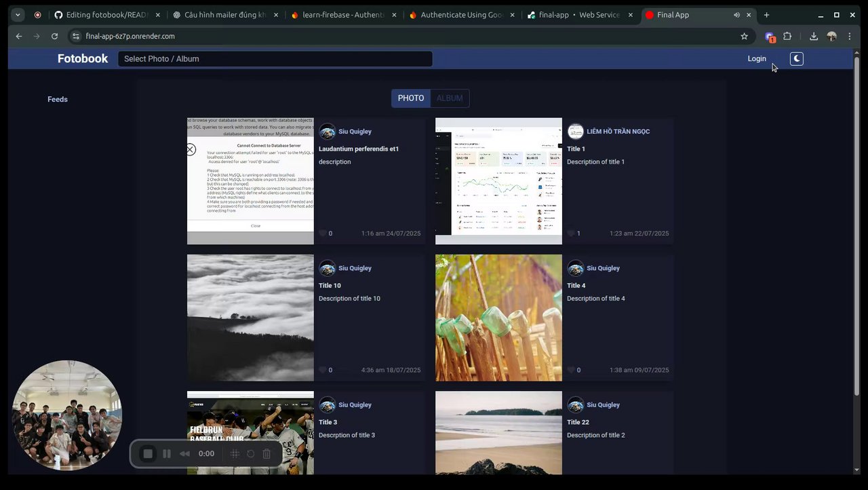Viewport: 868px width, 490px height.
Task: Like the Title 1 photo heart
Action: tap(571, 233)
